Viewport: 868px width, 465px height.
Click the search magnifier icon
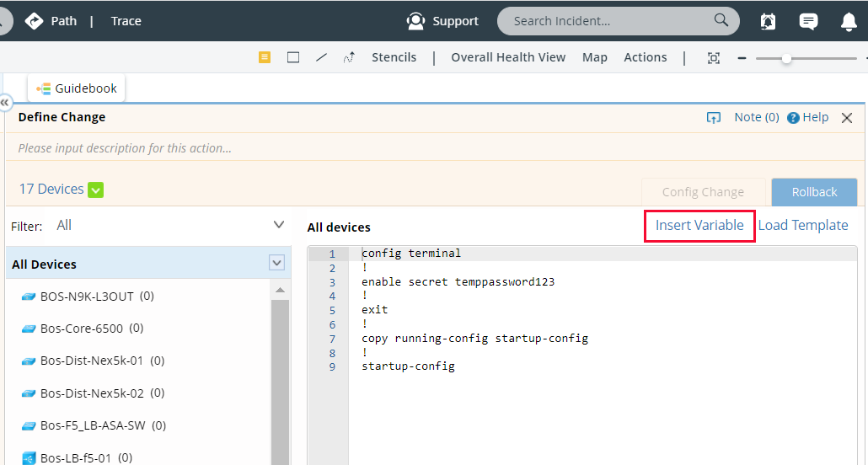point(721,20)
